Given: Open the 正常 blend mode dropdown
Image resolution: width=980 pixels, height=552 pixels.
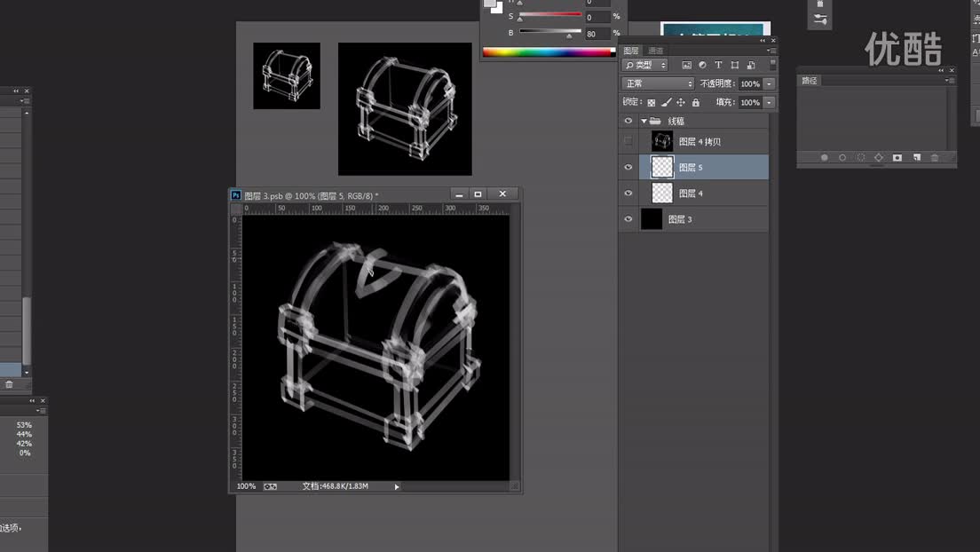Looking at the screenshot, I should 659,83.
